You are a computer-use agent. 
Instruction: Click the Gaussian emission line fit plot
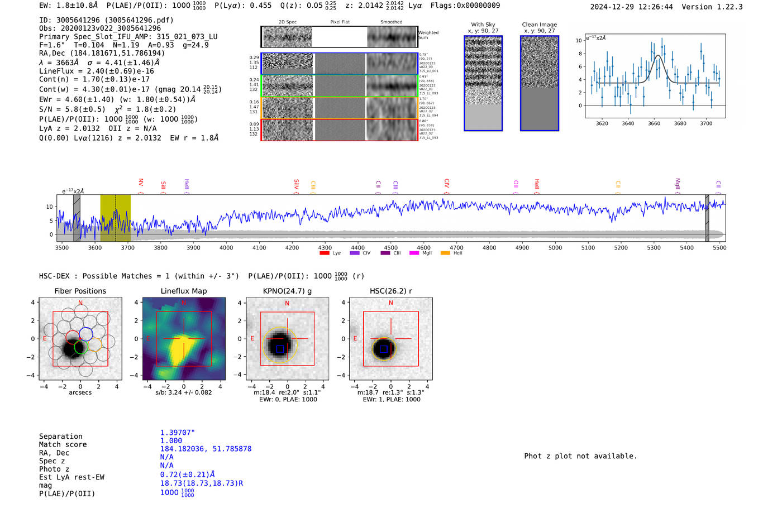tap(655, 76)
